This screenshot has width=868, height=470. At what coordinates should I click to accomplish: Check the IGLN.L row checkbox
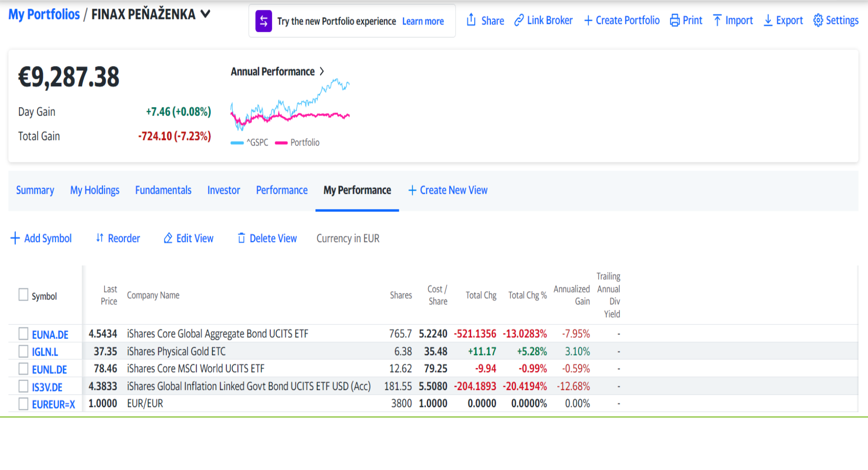click(24, 351)
